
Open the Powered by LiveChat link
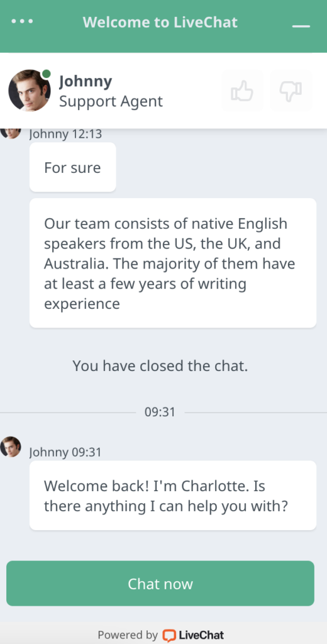click(161, 635)
